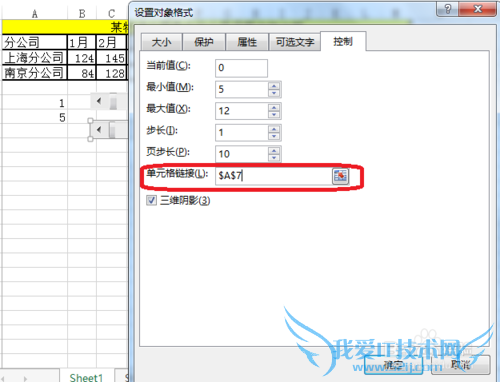Select cell with value 84
The width and height of the screenshot is (500, 382).
pos(82,73)
